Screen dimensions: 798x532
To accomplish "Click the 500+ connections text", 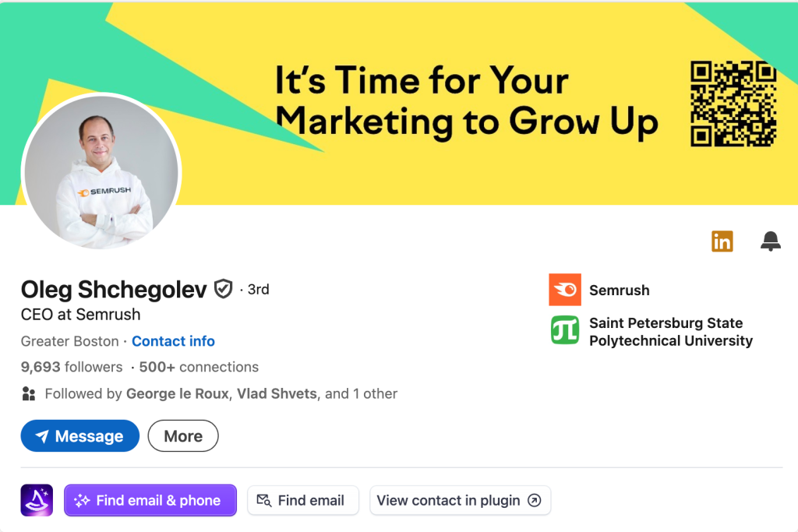I will coord(199,367).
